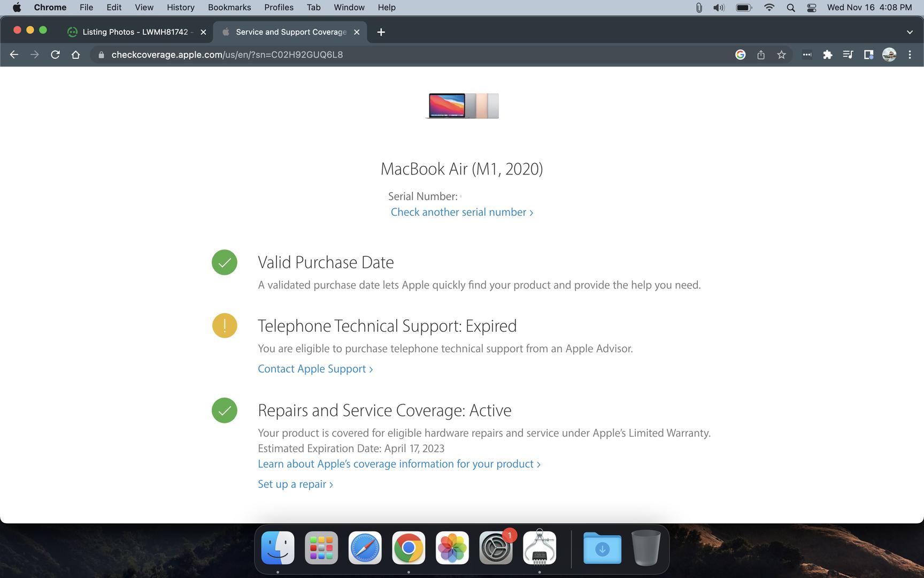
Task: Click Check another serial number link
Action: 461,212
